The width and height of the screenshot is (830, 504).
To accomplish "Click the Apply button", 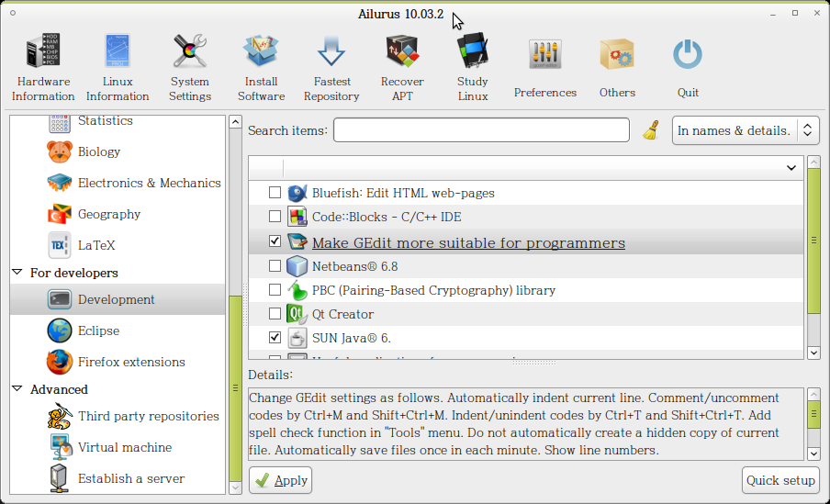I will pyautogui.click(x=281, y=480).
